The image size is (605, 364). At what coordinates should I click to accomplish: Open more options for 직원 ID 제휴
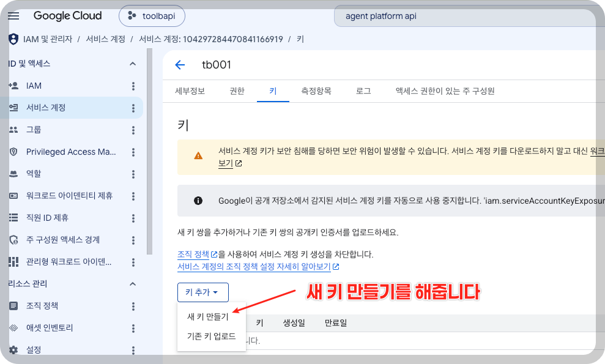(x=133, y=218)
